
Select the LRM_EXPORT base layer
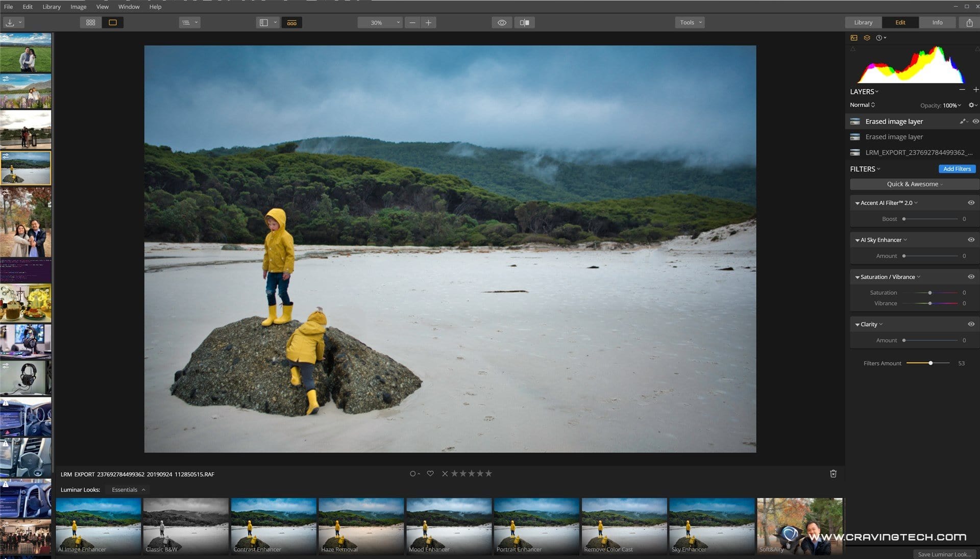912,153
